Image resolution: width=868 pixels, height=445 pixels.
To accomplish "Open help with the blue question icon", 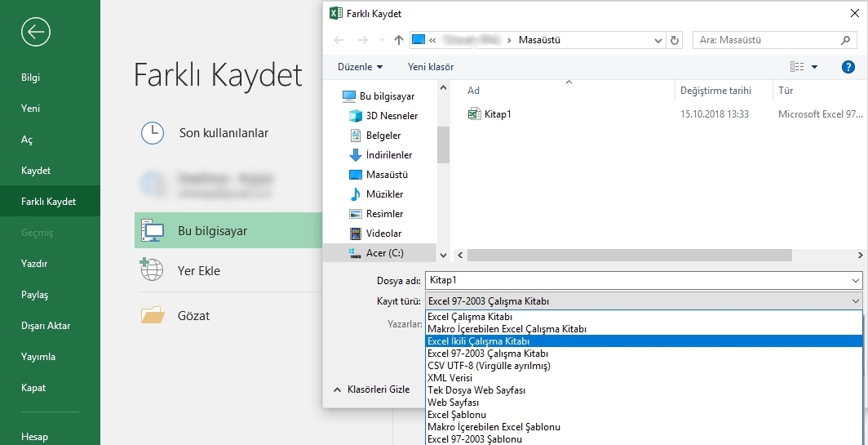I will [x=848, y=67].
